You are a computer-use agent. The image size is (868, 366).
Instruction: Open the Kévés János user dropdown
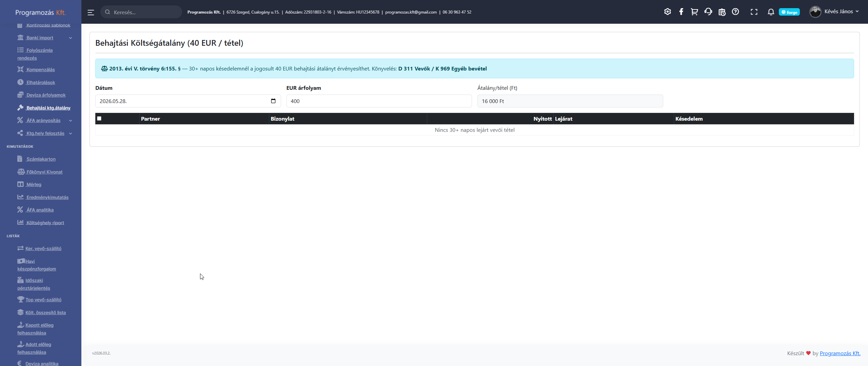[841, 12]
